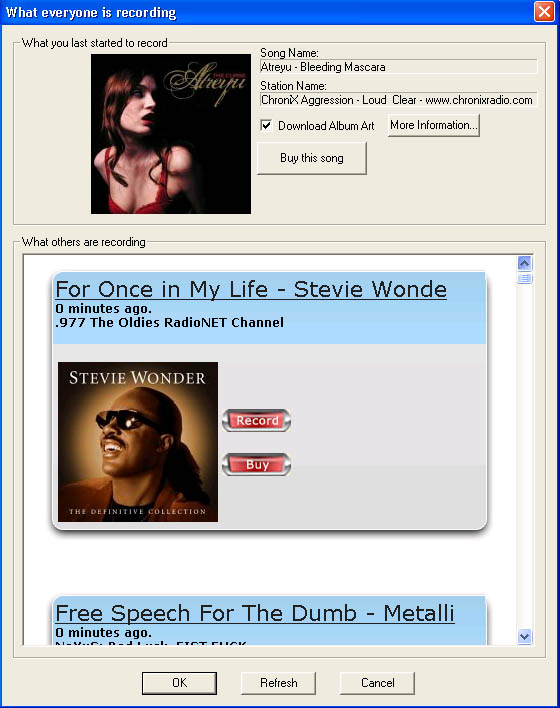
Task: Click the .977 Oldies RadioNET Channel text
Action: pyautogui.click(x=169, y=322)
